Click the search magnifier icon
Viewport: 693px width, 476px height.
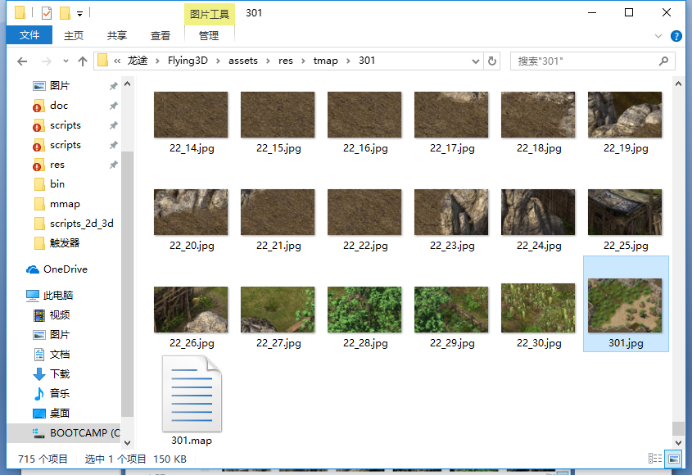pyautogui.click(x=663, y=61)
